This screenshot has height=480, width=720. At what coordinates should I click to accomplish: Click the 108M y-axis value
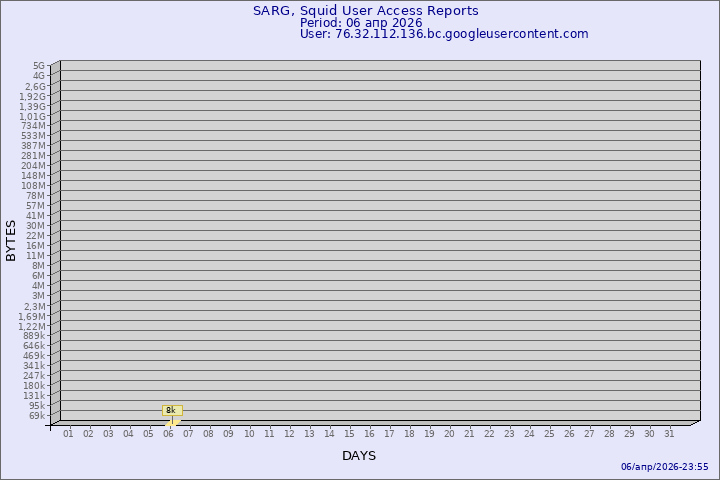34,186
